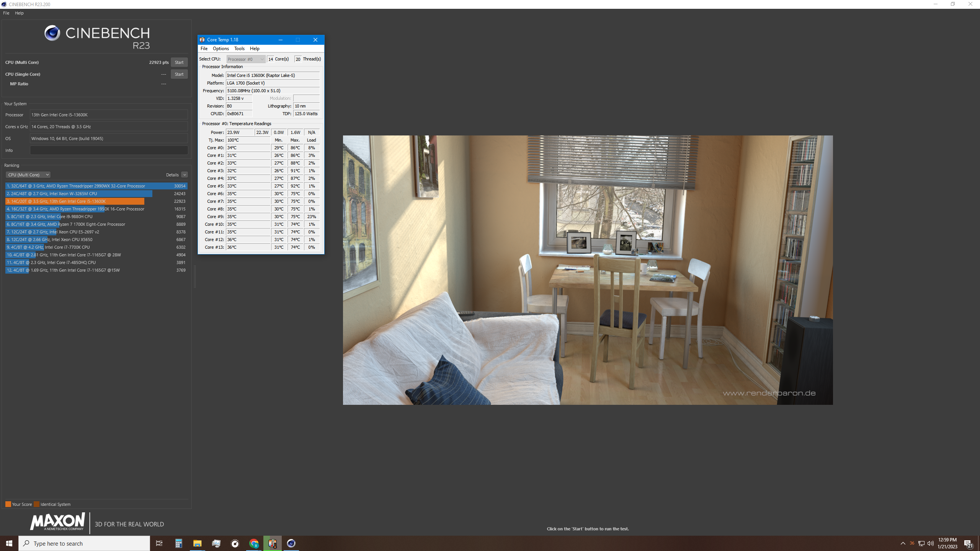Select ranking row Intel Xeon W-3265M
This screenshot has height=551, width=980.
tap(96, 194)
